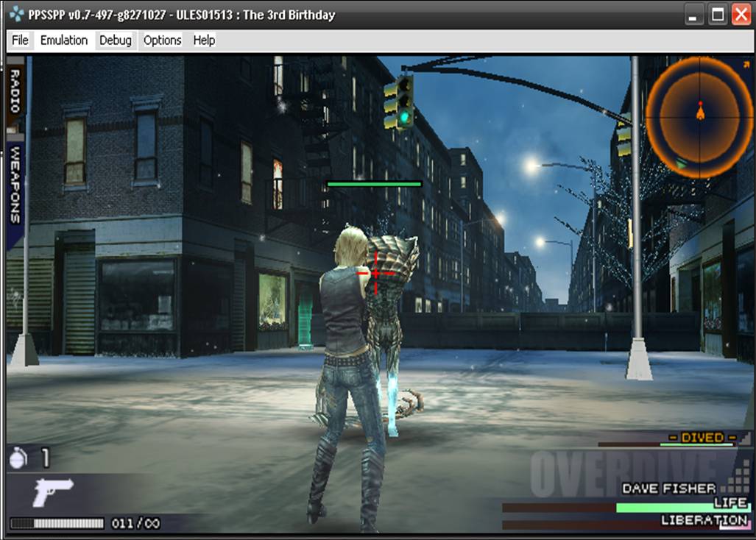The height and width of the screenshot is (540, 756).
Task: Show the Help menu
Action: [x=204, y=40]
